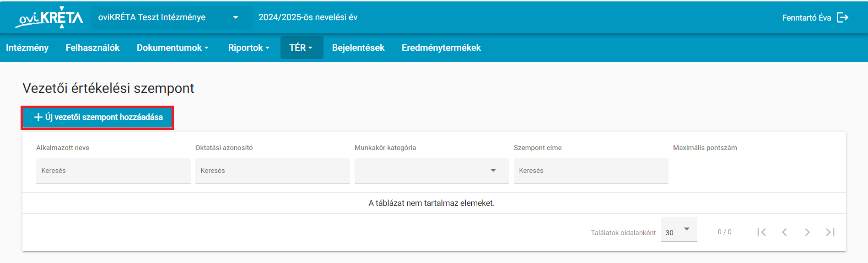Open the Riportok menu
Viewport: 868px width, 263px height.
[x=249, y=48]
